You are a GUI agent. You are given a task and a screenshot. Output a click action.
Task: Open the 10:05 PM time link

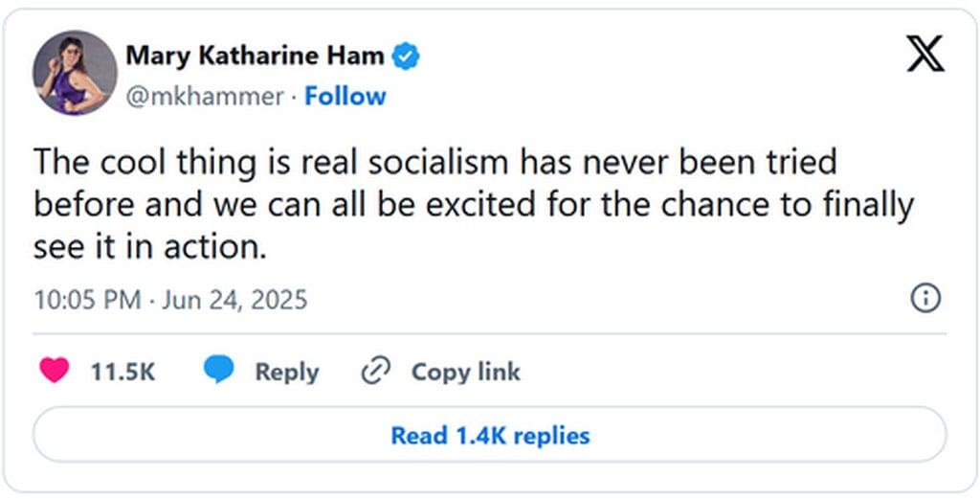87,300
